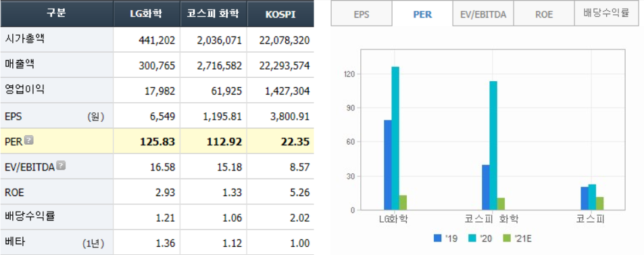Click the LG화학 column header

[146, 14]
